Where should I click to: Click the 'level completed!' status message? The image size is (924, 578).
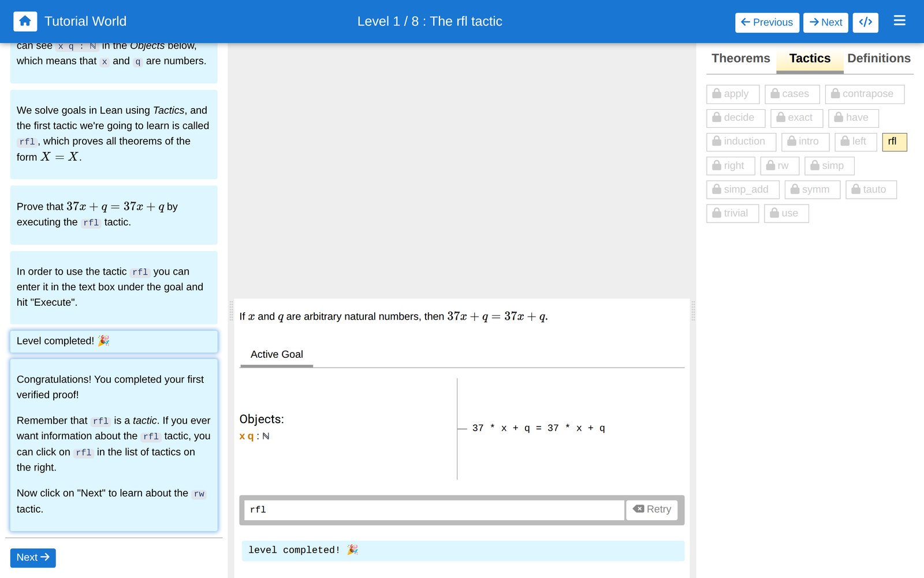(463, 550)
